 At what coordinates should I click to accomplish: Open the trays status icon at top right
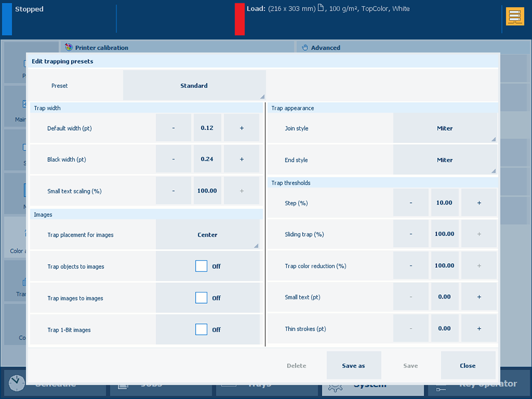click(515, 16)
